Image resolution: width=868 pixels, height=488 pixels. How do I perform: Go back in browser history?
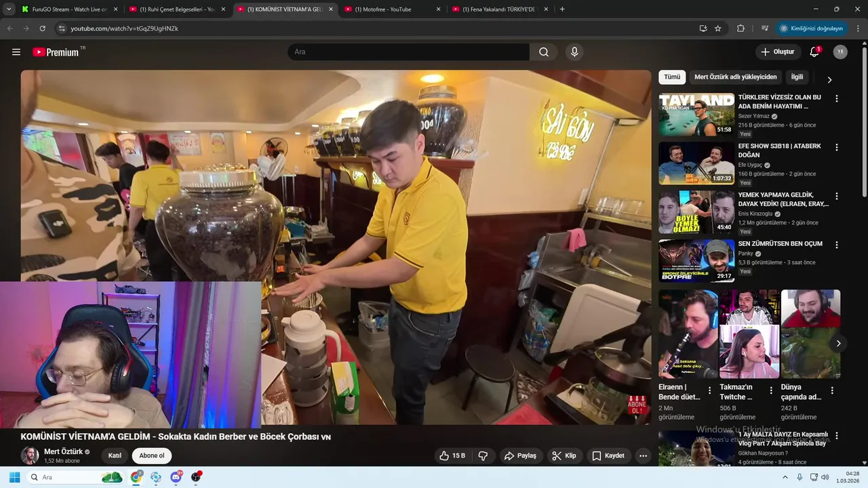[9, 28]
